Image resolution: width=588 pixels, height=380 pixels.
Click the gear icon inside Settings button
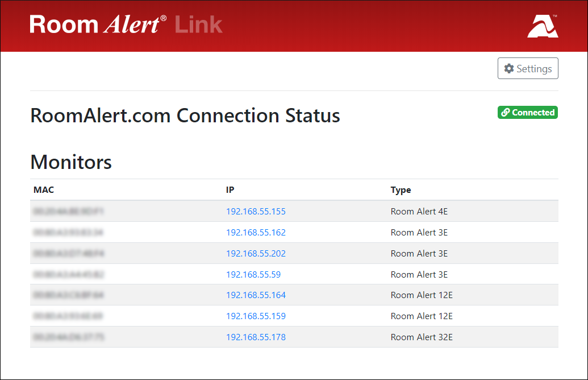pyautogui.click(x=508, y=68)
